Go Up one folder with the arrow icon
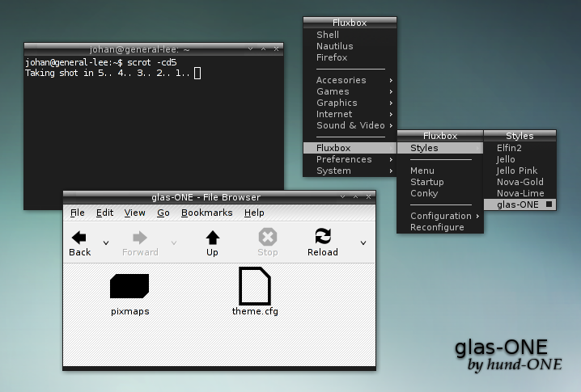The width and height of the screenshot is (581, 392). 212,238
